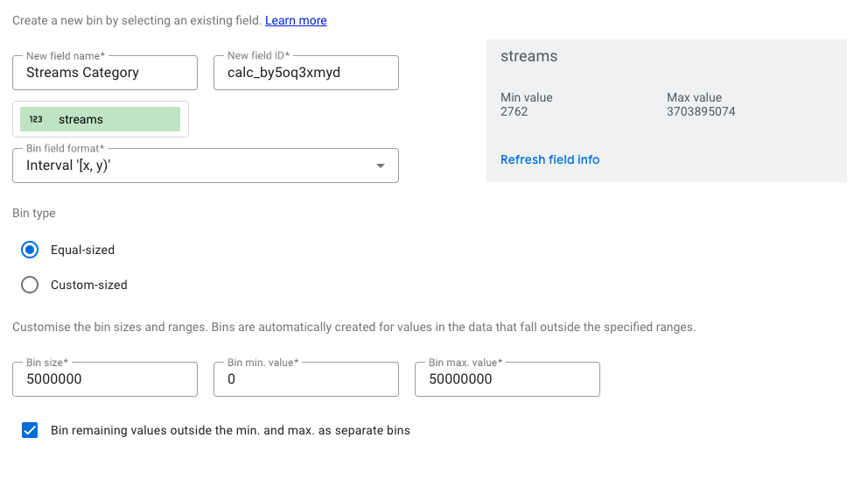Focus the New field name input

click(x=105, y=73)
